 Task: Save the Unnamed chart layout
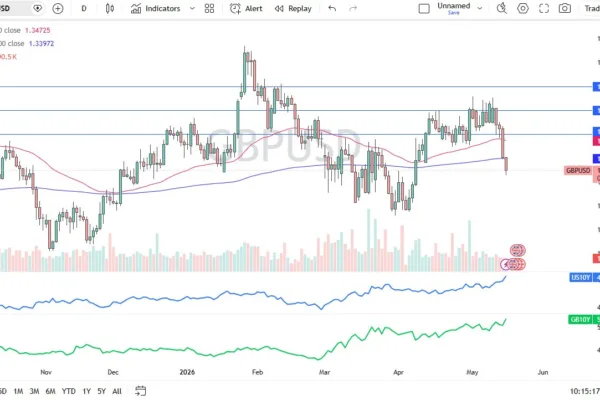pyautogui.click(x=454, y=13)
